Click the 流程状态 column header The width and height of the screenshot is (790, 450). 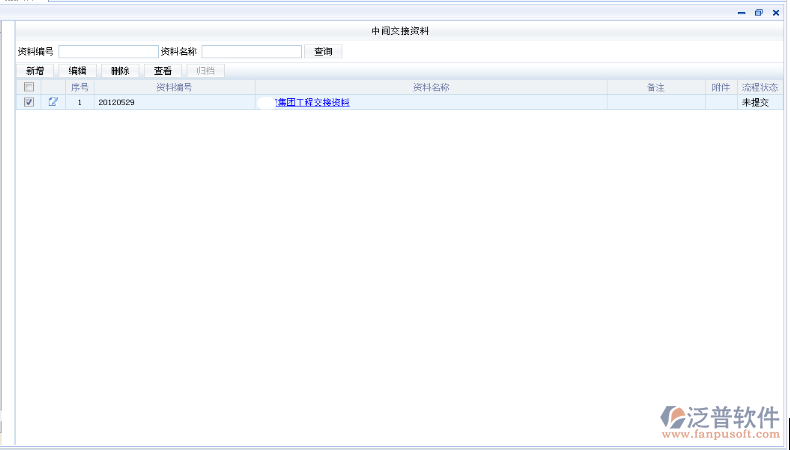click(760, 87)
